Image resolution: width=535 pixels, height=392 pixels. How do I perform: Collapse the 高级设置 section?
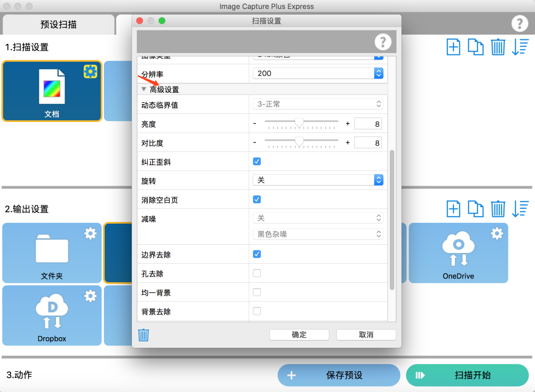click(x=144, y=89)
